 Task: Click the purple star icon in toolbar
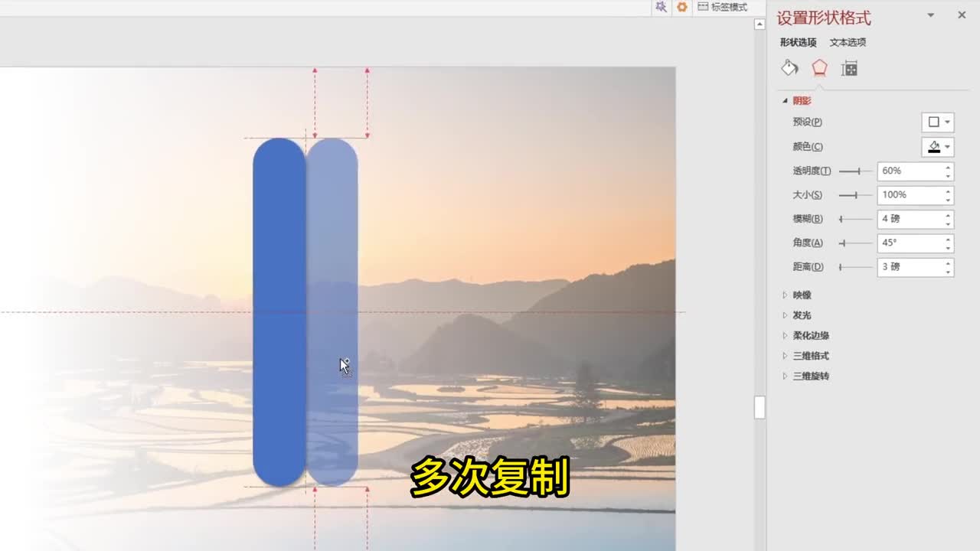[661, 7]
